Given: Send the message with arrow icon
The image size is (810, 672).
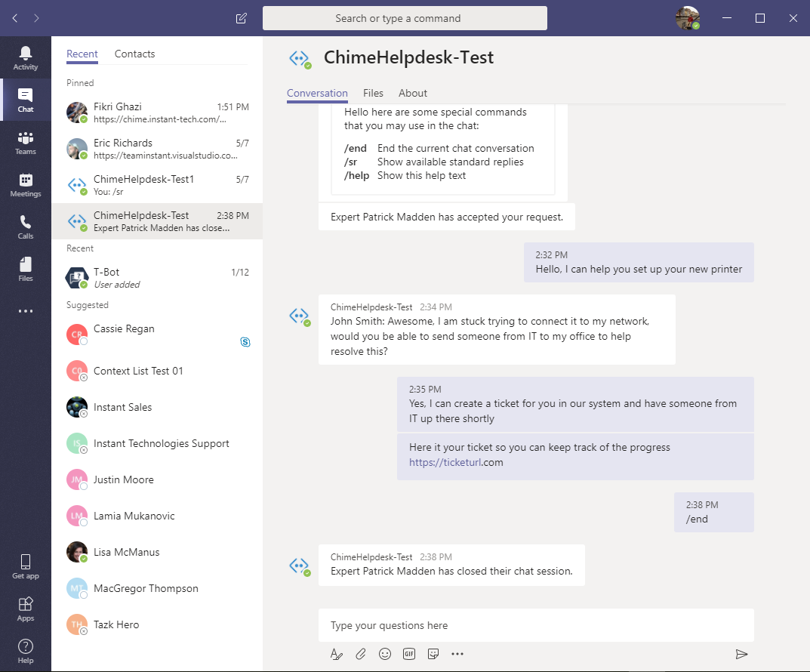Looking at the screenshot, I should (741, 655).
